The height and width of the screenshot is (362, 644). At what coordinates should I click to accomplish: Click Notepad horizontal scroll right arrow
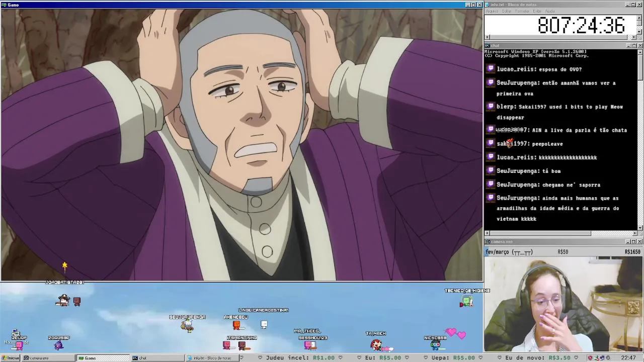[634, 37]
